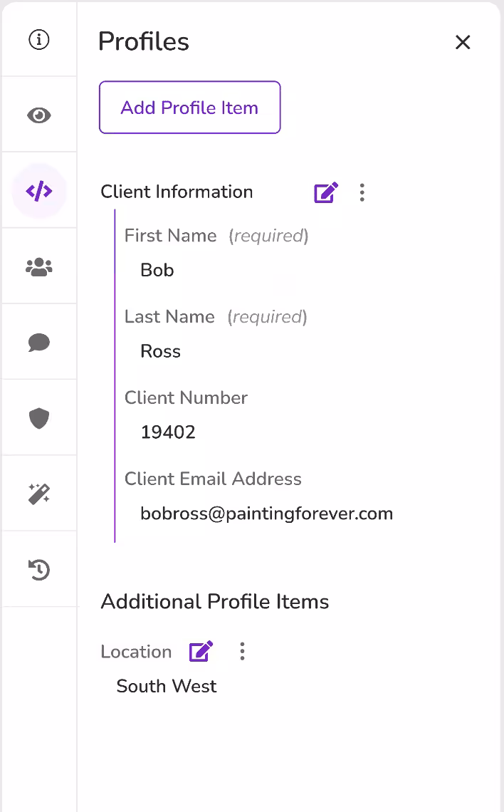Open Location more options menu
This screenshot has width=504, height=812.
[242, 652]
